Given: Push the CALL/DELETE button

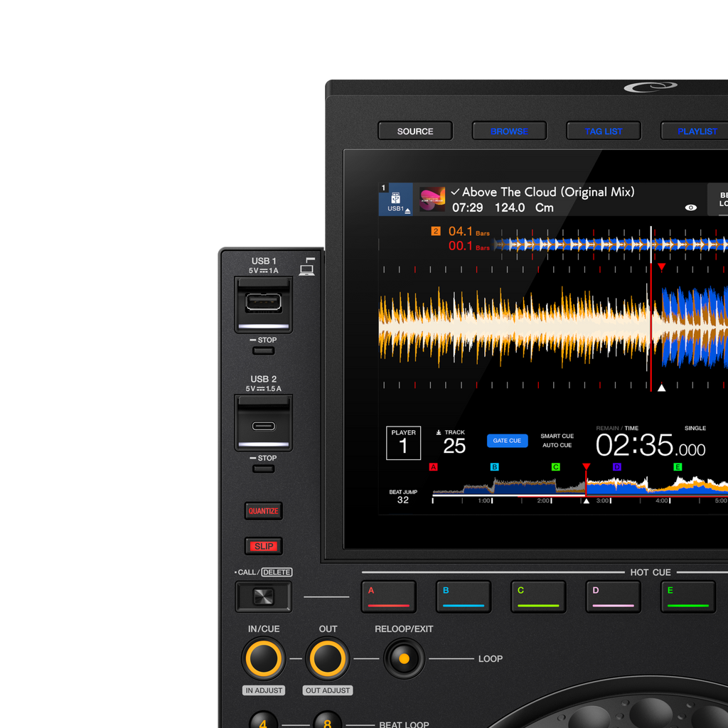Looking at the screenshot, I should tap(263, 596).
